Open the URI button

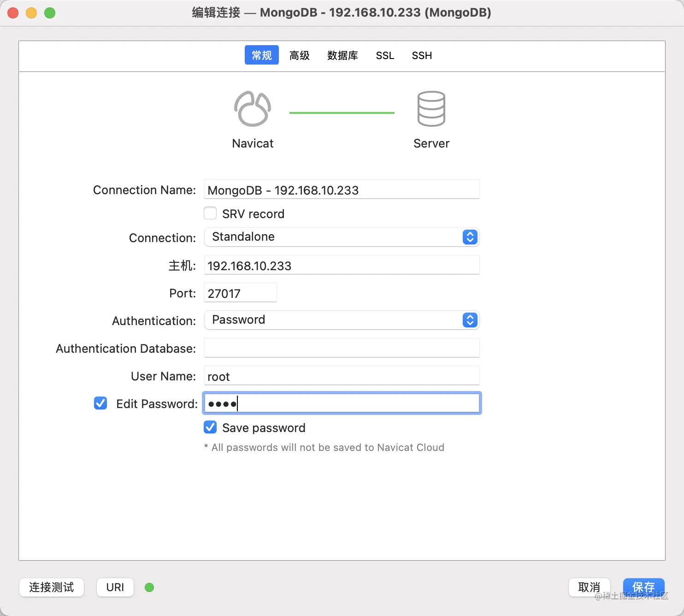pos(115,587)
